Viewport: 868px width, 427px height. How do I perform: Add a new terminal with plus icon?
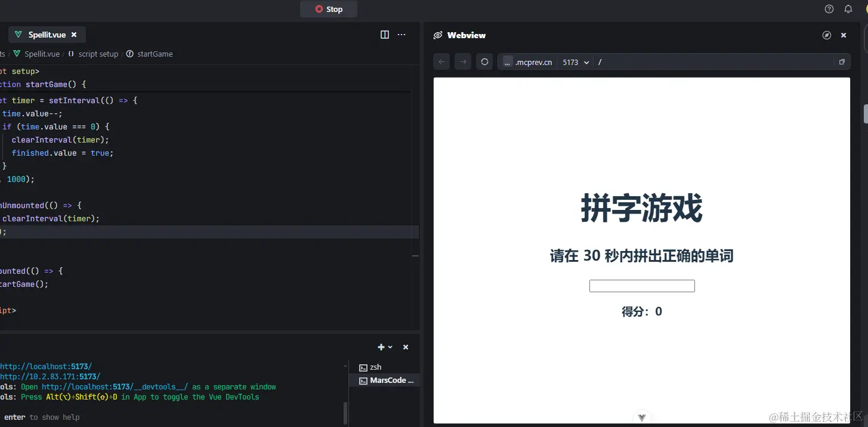coord(381,347)
